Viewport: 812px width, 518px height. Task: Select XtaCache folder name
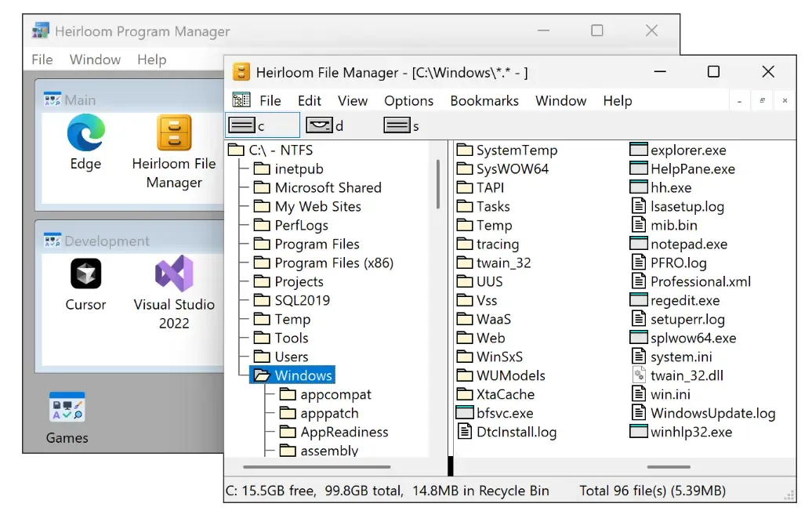pos(506,394)
